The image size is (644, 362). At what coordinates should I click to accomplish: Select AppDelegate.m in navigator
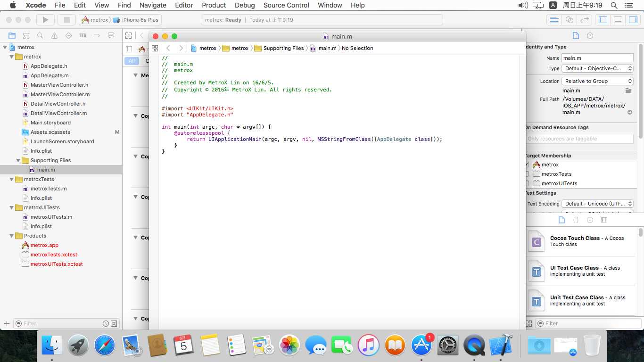(x=50, y=75)
